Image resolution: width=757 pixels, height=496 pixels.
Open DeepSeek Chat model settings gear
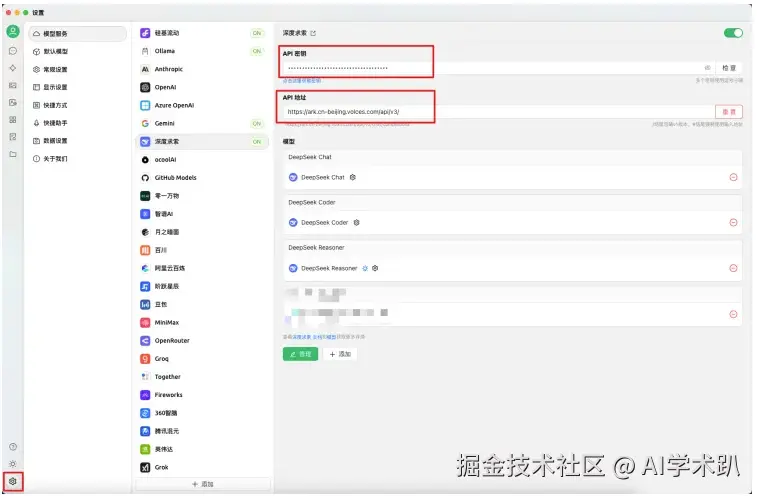coord(353,177)
